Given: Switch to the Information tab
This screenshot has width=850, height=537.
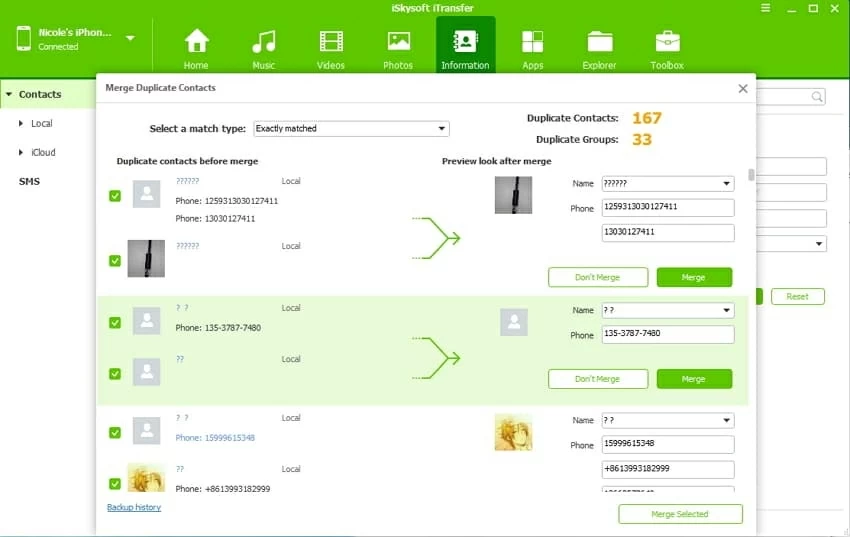Looking at the screenshot, I should click(x=465, y=47).
